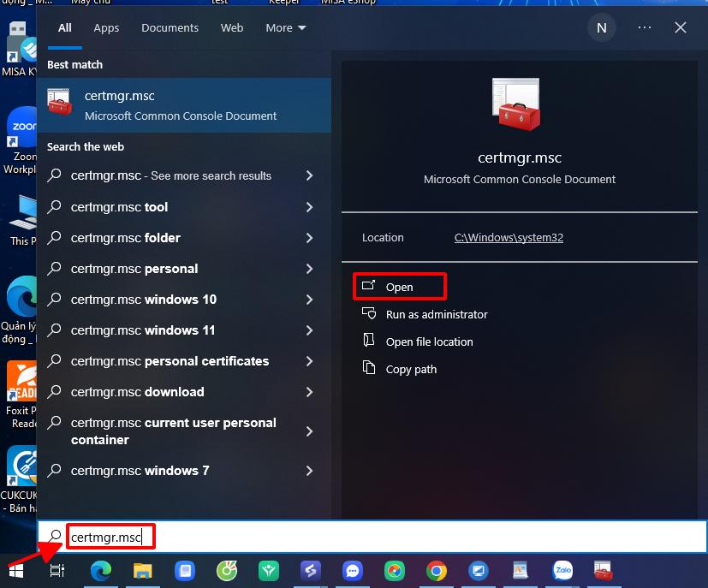
Task: Click Open for certmgr.msc
Action: (400, 286)
